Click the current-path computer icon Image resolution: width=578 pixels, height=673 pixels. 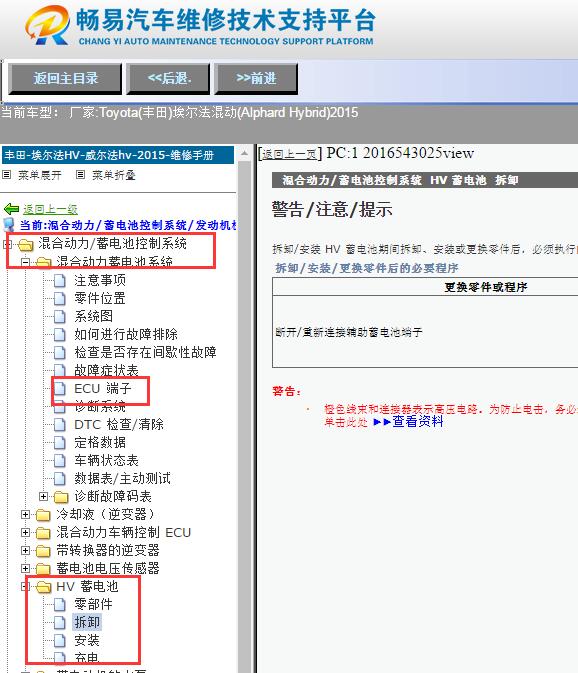(9, 225)
